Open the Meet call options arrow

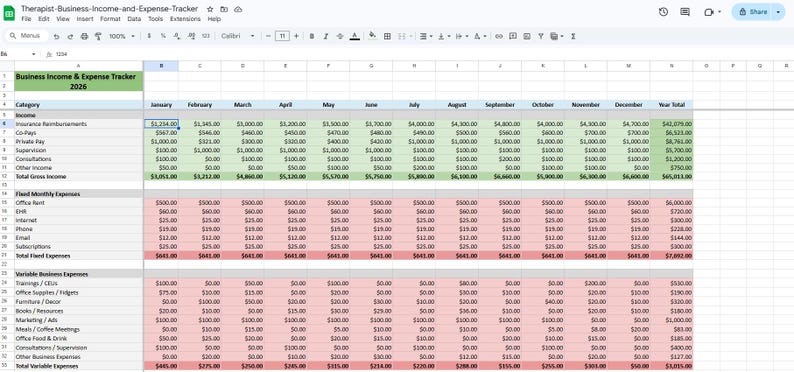point(720,12)
